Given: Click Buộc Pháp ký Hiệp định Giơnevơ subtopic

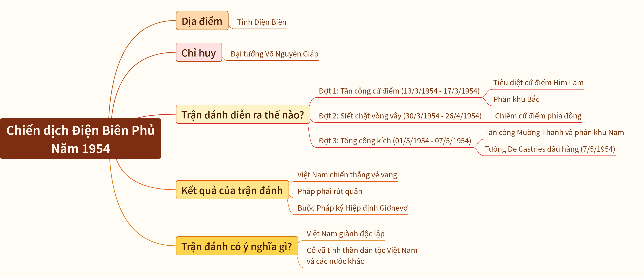Looking at the screenshot, I should 352,208.
